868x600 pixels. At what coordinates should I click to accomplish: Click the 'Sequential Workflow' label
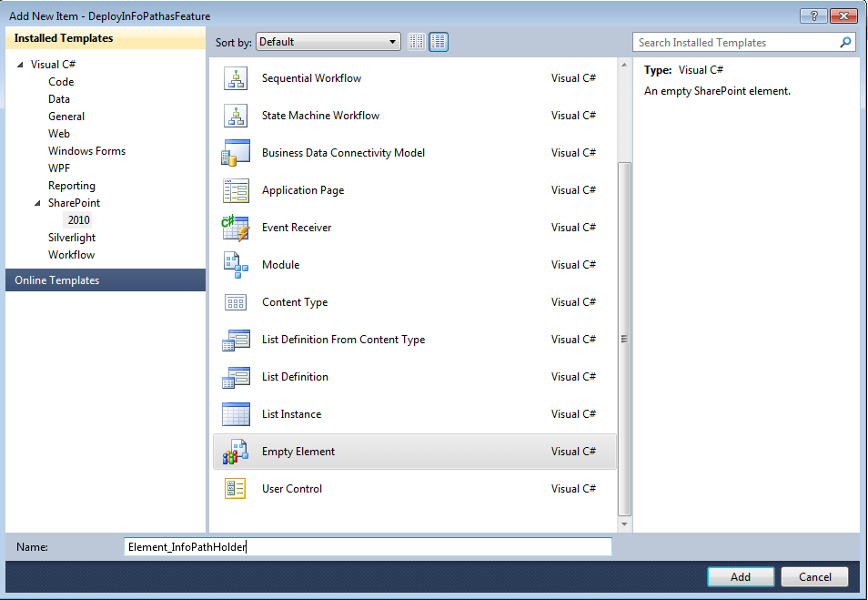(x=312, y=78)
